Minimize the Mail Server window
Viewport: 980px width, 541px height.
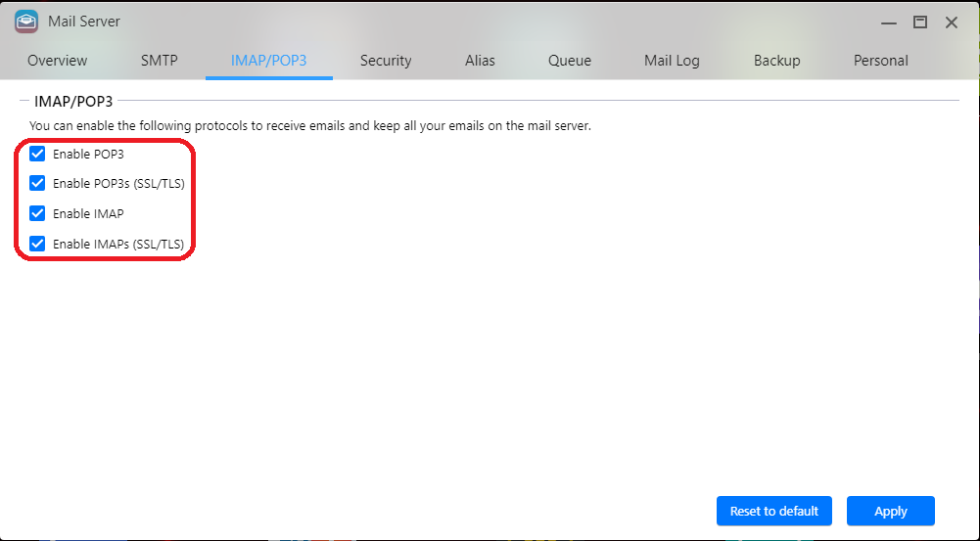(889, 23)
